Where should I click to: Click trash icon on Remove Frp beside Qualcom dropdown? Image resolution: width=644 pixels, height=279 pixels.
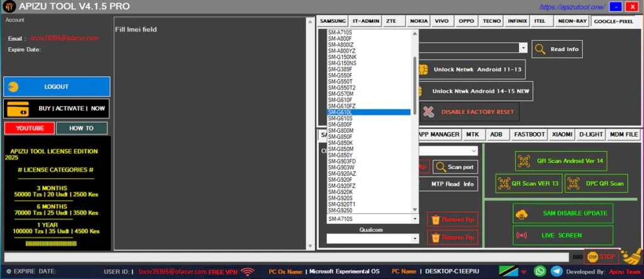click(435, 237)
